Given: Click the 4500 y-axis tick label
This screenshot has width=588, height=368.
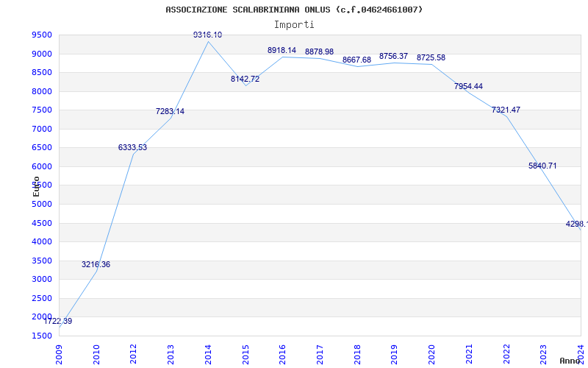Looking at the screenshot, I should pos(42,223).
